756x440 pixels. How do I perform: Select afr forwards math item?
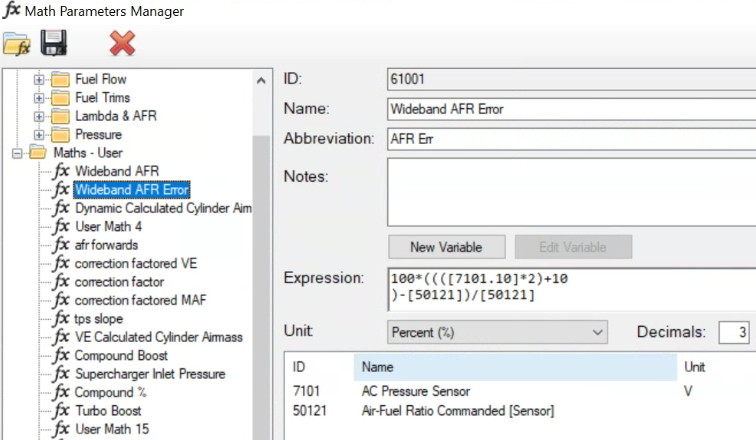tap(106, 245)
